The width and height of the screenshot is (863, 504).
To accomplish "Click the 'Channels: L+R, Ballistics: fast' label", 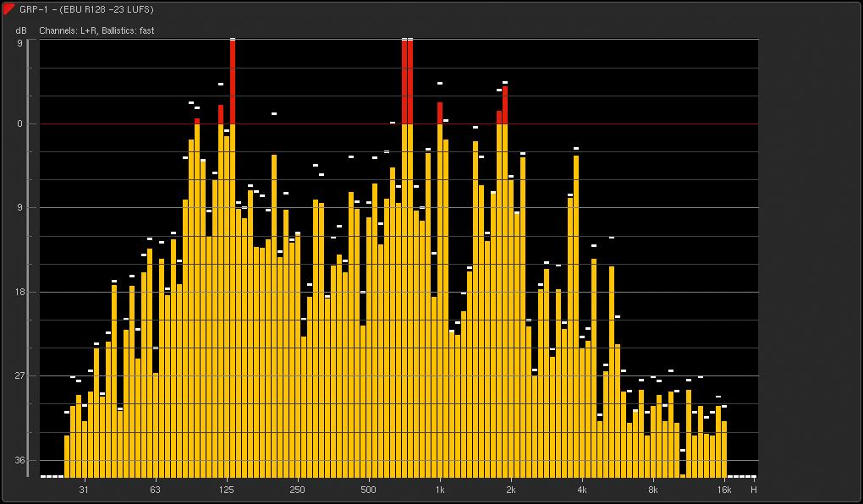I will [x=96, y=30].
